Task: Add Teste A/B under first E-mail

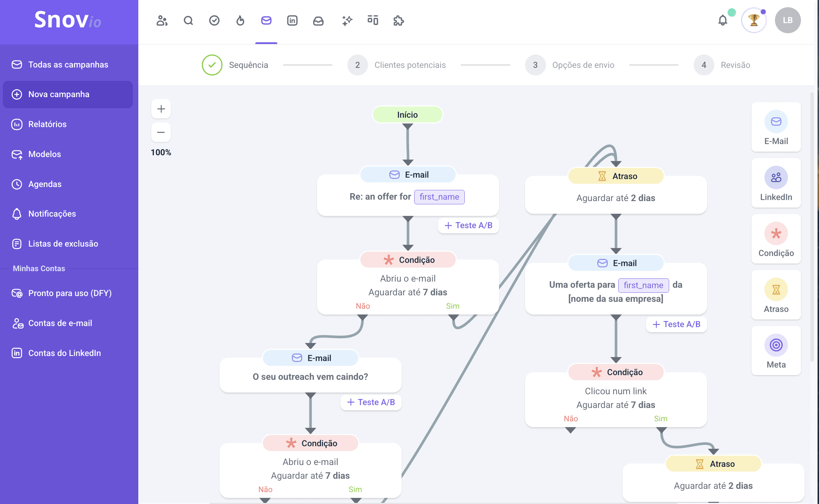Action: point(468,225)
